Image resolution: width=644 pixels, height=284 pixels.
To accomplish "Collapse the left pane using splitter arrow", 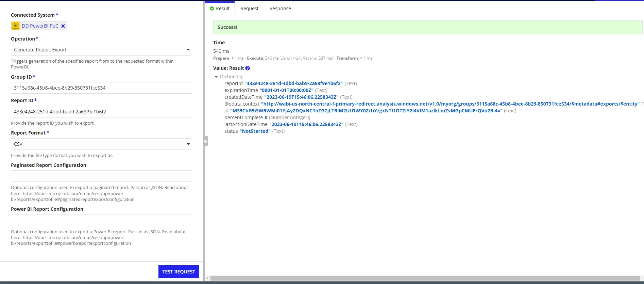I will click(206, 141).
